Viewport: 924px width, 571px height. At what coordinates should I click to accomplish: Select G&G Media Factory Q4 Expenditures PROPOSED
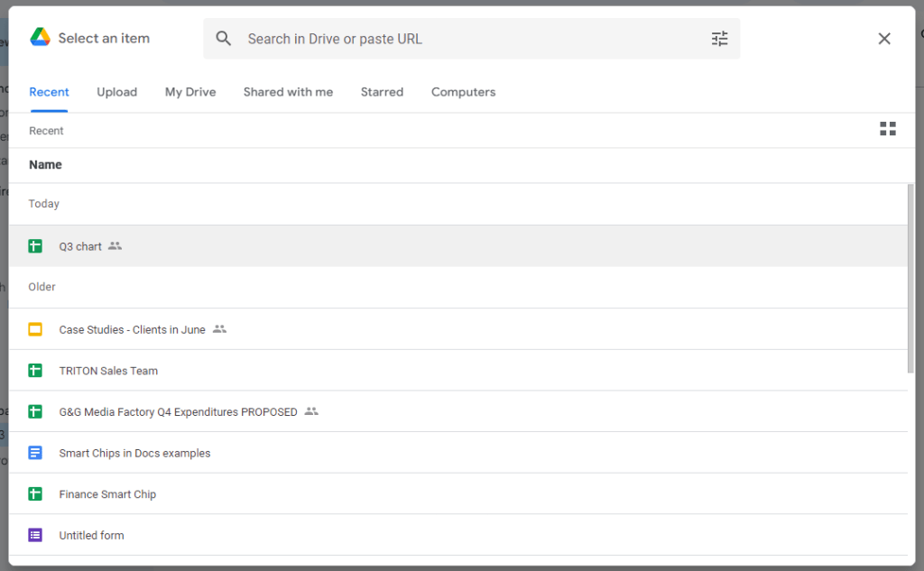[457, 412]
